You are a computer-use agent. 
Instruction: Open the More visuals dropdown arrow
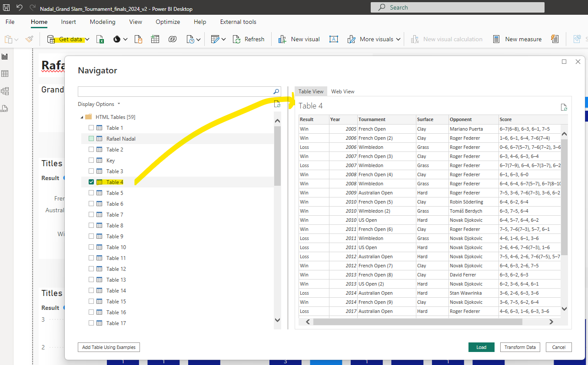(397, 39)
